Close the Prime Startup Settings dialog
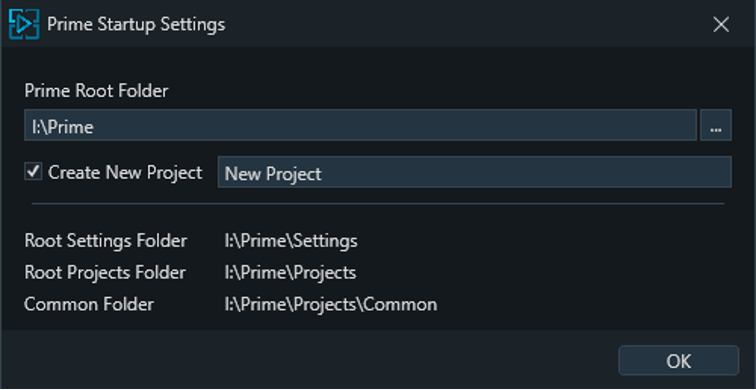The height and width of the screenshot is (390, 756). [721, 24]
